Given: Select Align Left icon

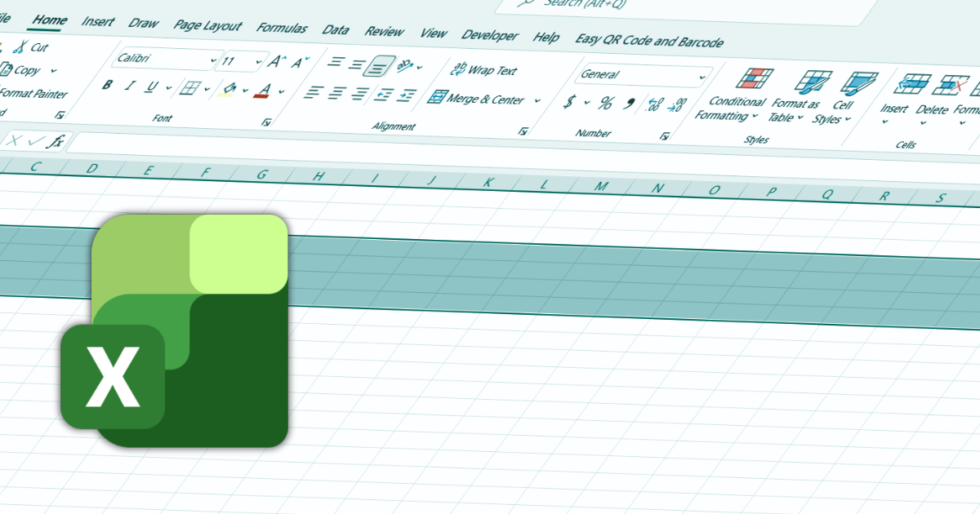Looking at the screenshot, I should point(312,93).
